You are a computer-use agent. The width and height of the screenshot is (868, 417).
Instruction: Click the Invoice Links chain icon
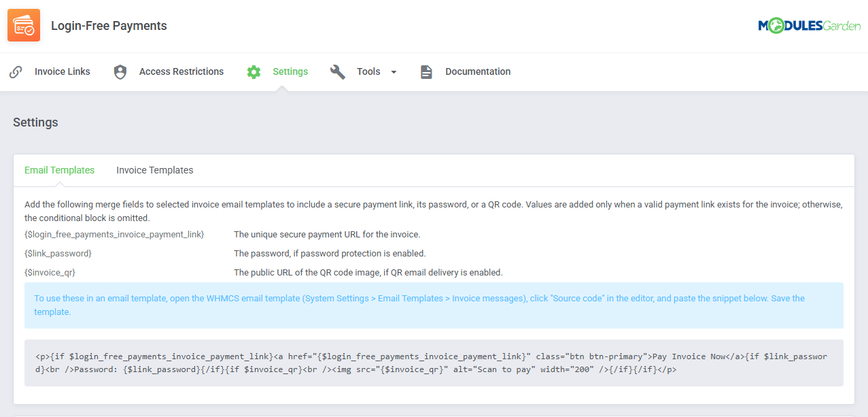(x=16, y=72)
